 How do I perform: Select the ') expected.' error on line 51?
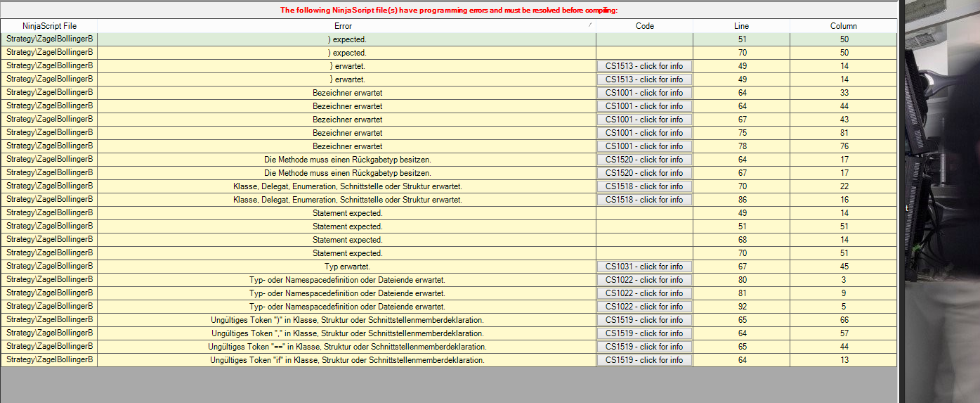347,39
